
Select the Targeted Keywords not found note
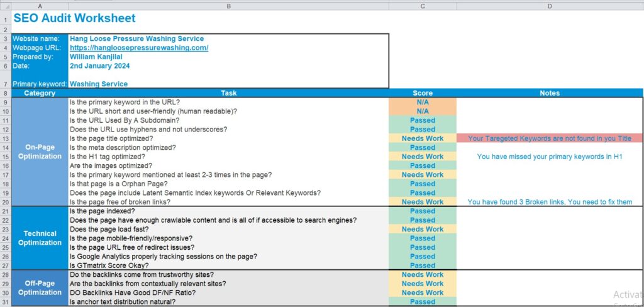tap(550, 138)
